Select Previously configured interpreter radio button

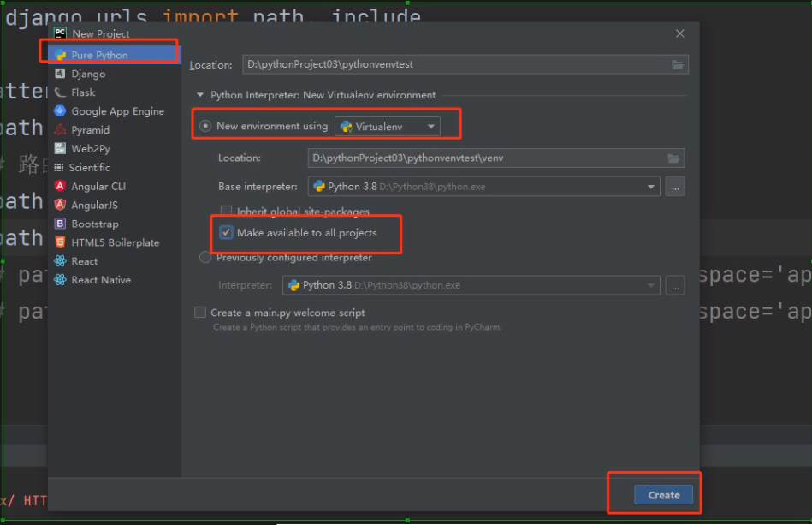[x=205, y=257]
